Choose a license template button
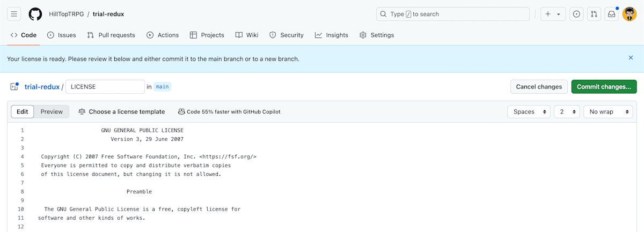The height and width of the screenshot is (232, 644). coord(122,111)
